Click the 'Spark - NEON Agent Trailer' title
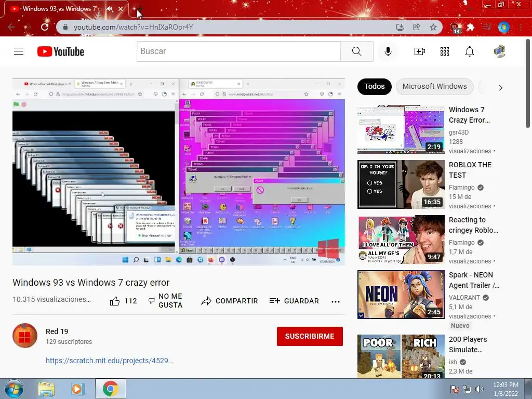 [474, 280]
